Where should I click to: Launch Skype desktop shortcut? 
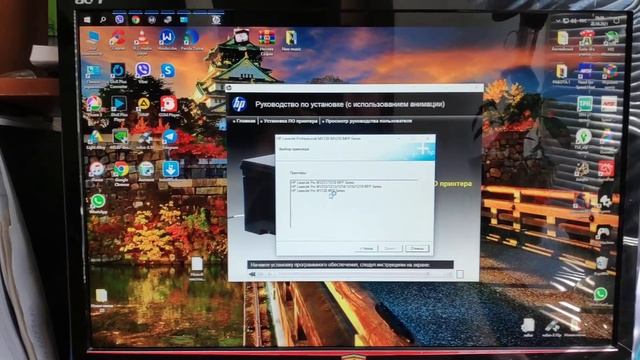167,71
